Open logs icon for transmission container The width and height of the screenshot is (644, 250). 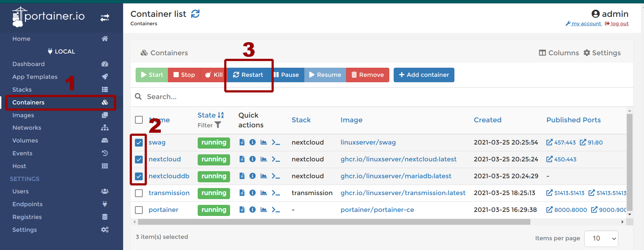(x=242, y=193)
